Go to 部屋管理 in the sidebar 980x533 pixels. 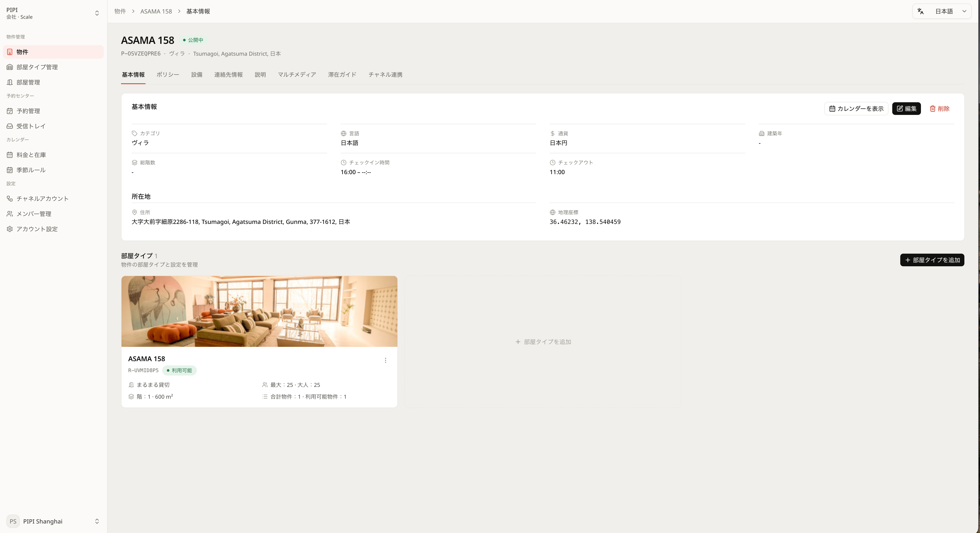tap(53, 82)
